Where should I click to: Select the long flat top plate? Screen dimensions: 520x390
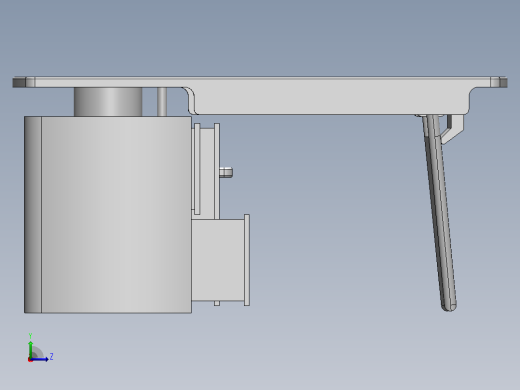pos(260,82)
